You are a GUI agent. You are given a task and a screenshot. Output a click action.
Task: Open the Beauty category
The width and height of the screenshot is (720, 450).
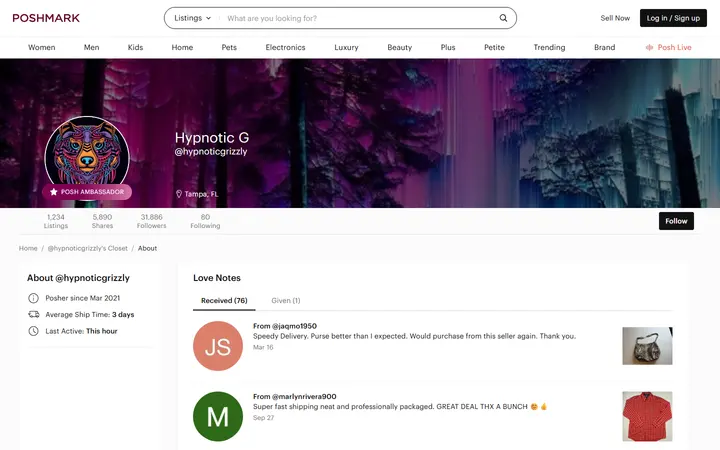pos(399,47)
